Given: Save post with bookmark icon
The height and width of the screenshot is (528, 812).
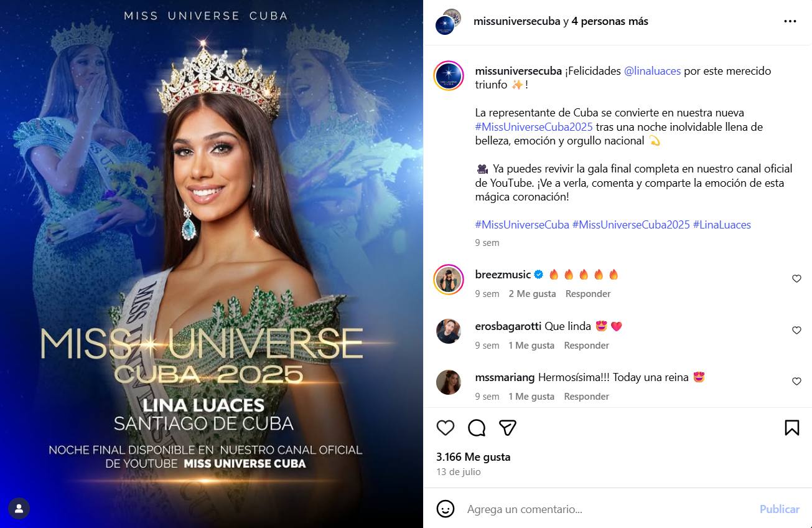Looking at the screenshot, I should pos(791,428).
